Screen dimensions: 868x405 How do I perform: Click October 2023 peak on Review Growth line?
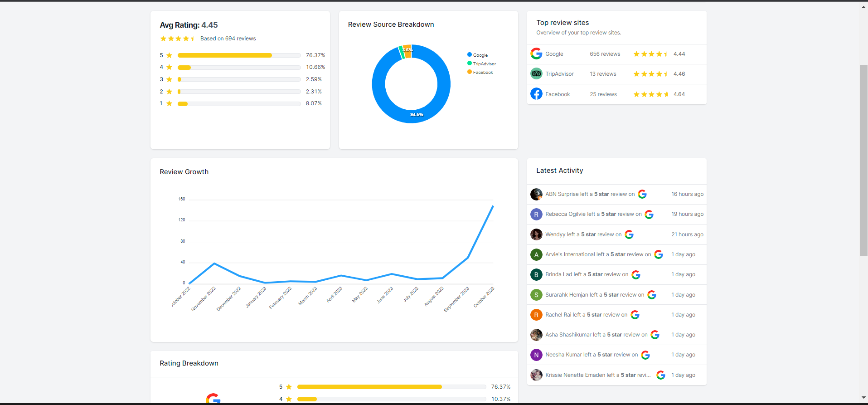pos(493,206)
